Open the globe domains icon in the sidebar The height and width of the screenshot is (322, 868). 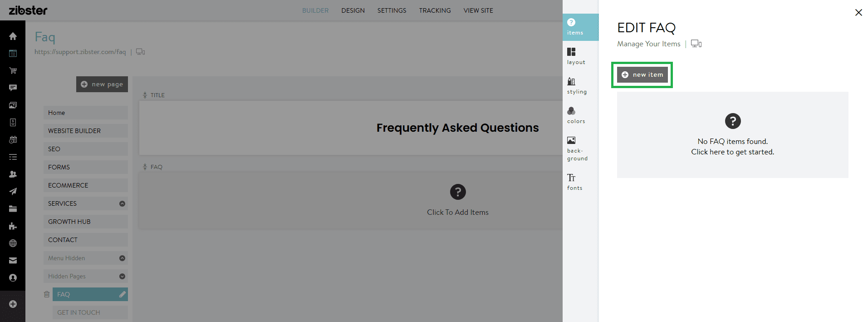tap(13, 243)
